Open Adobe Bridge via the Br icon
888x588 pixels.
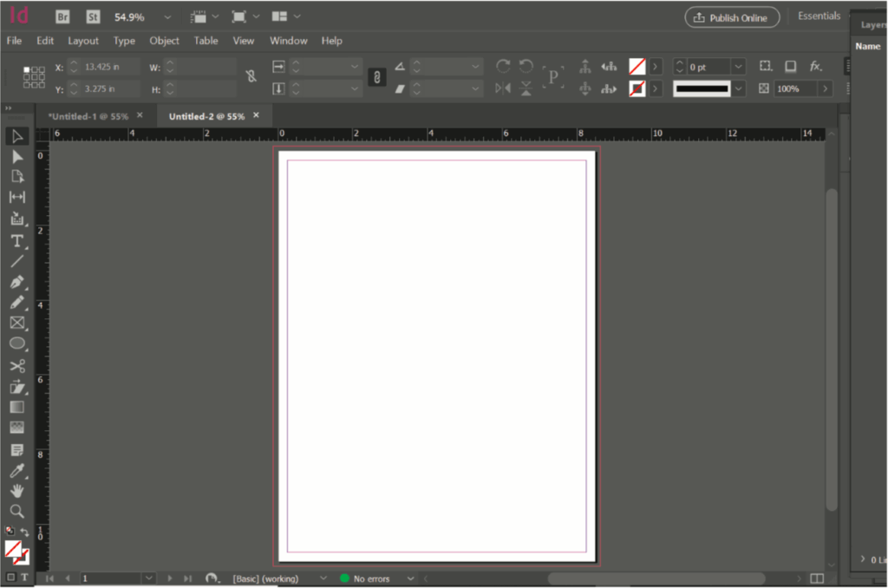point(62,16)
